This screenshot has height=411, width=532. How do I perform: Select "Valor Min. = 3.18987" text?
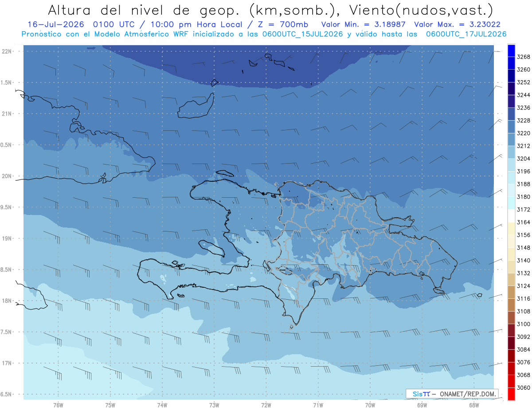tap(363, 24)
